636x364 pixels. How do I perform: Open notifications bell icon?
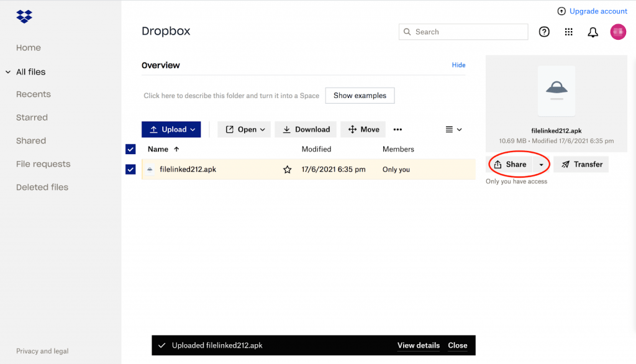[x=593, y=32]
